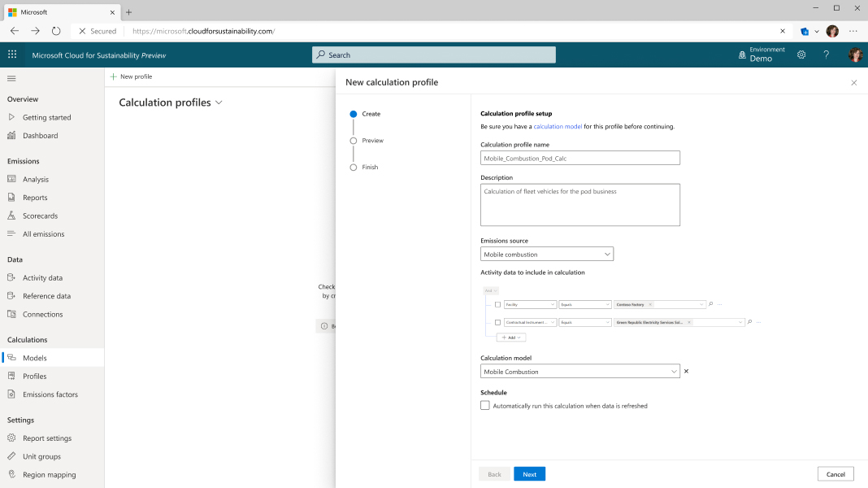Select the Create step radio indicator
This screenshot has height=488, width=868.
(354, 114)
